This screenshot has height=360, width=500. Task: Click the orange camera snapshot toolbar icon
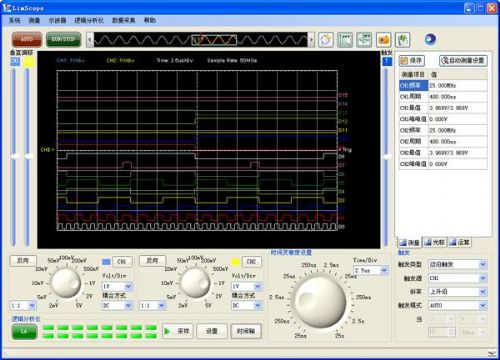[383, 40]
